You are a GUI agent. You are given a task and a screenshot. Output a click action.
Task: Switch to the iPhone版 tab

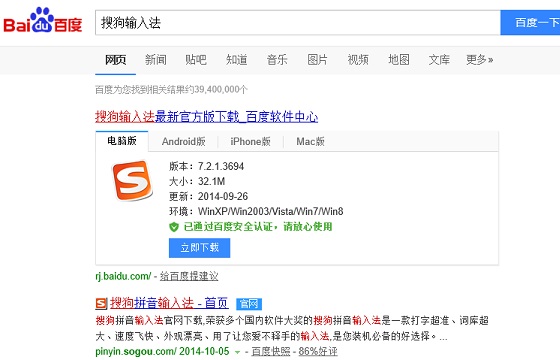[x=250, y=141]
